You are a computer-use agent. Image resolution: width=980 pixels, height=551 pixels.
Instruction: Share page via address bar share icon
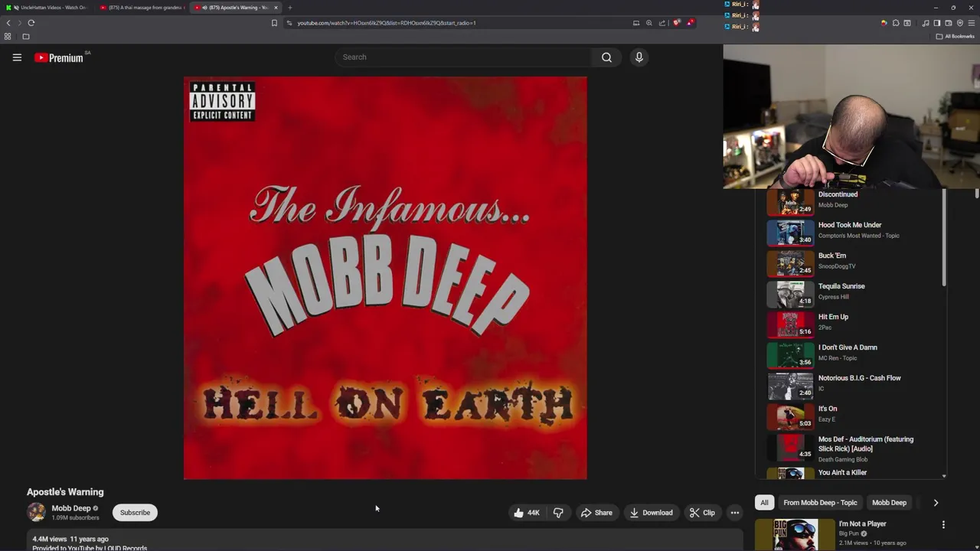(x=662, y=23)
